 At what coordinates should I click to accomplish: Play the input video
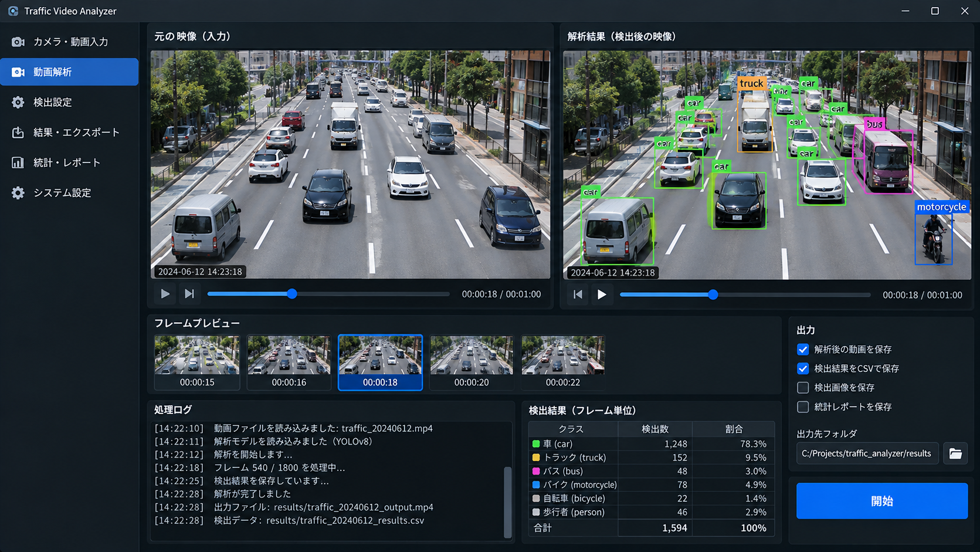point(165,294)
